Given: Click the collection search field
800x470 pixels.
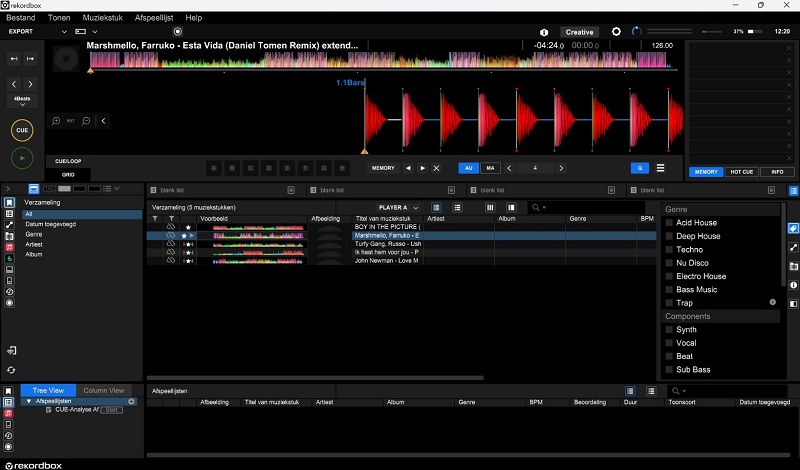Looking at the screenshot, I should (587, 208).
